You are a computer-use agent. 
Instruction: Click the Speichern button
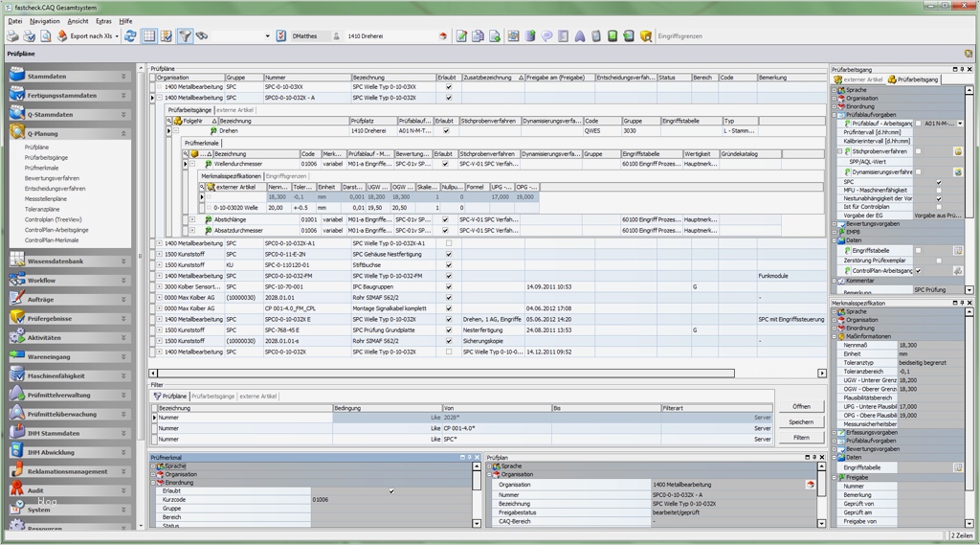pos(801,421)
